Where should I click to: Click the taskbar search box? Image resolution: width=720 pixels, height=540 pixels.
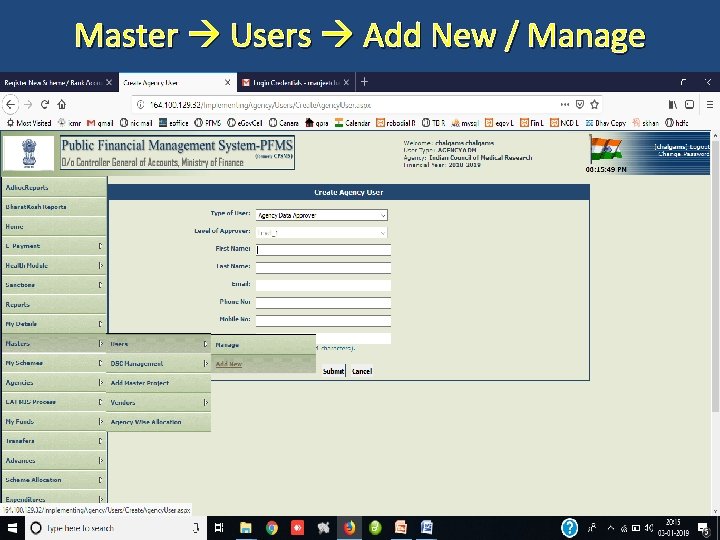(x=115, y=528)
